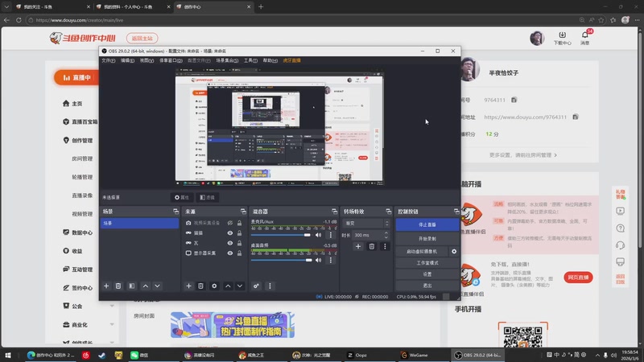Open the mixer panel three-dot menu
644x362 pixels.
pos(270,286)
